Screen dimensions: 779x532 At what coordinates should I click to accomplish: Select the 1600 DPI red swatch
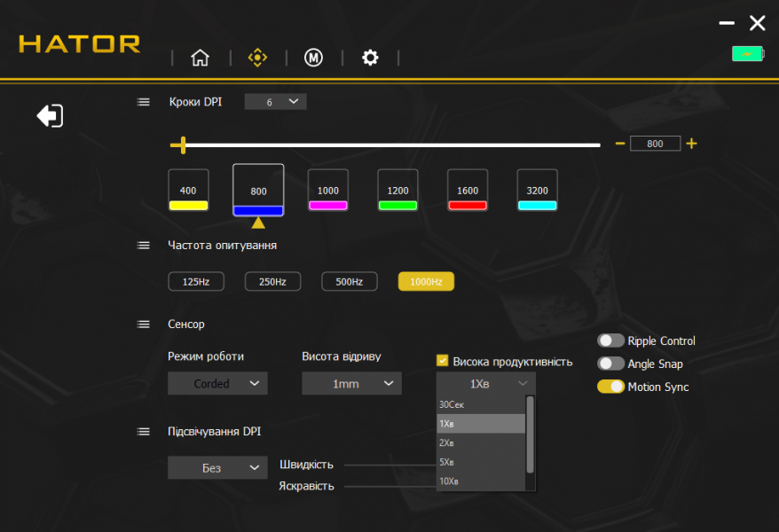pos(468,191)
